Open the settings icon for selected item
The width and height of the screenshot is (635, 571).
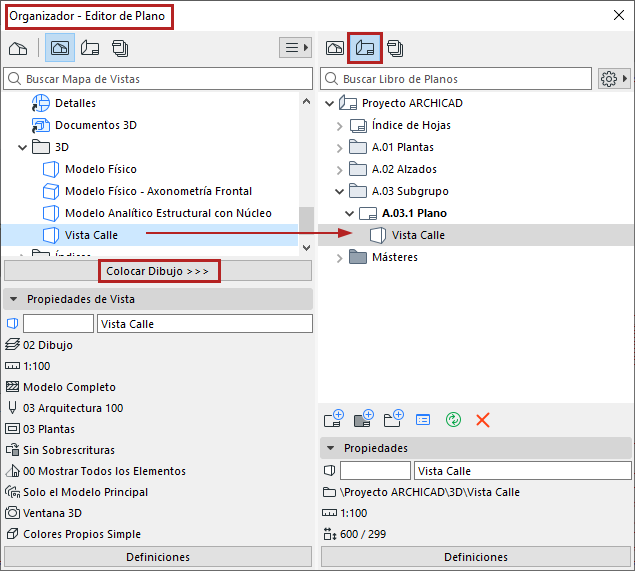click(423, 420)
